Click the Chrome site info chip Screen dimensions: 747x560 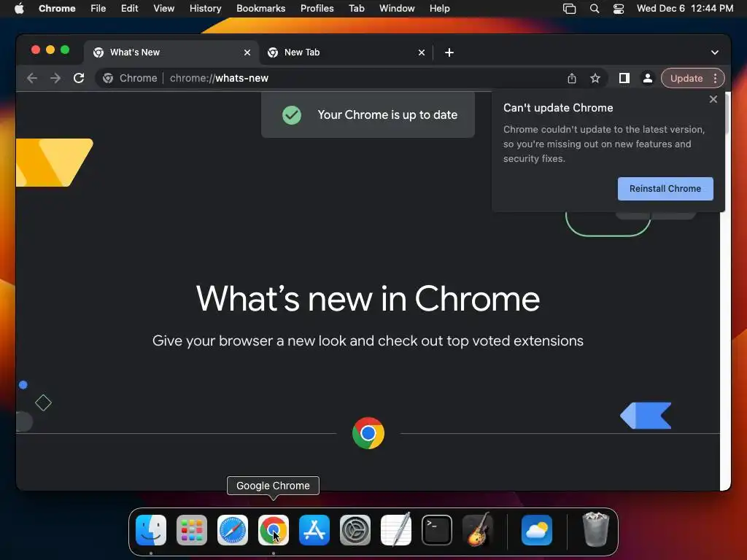130,78
